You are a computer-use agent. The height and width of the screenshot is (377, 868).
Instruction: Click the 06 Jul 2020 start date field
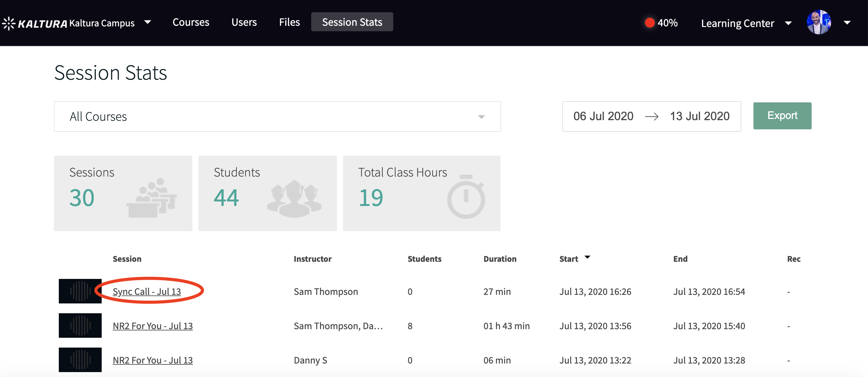[603, 116]
